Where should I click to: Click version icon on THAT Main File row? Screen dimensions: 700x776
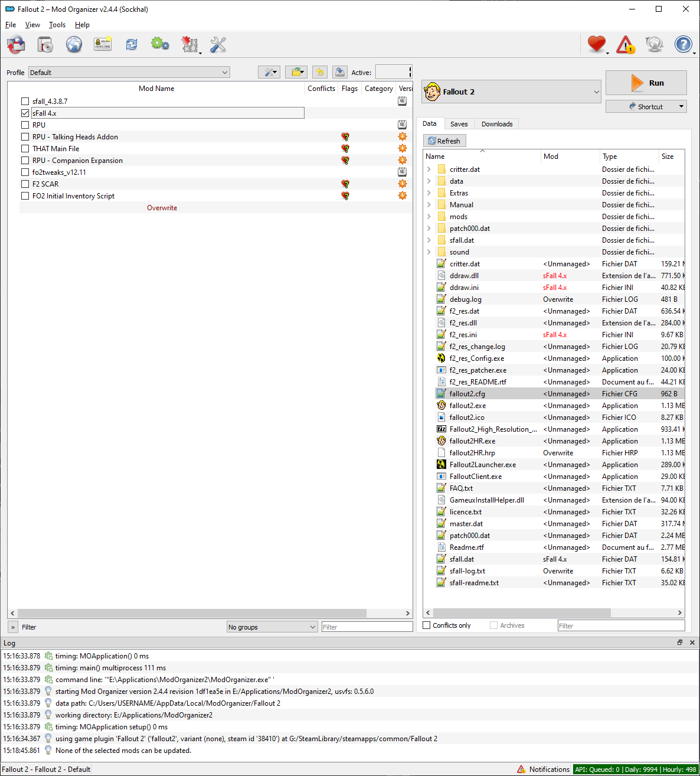[x=403, y=149]
